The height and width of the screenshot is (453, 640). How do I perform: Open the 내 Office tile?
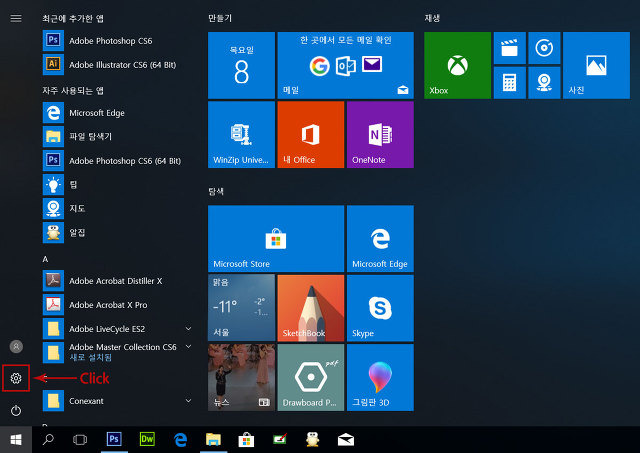tap(311, 135)
